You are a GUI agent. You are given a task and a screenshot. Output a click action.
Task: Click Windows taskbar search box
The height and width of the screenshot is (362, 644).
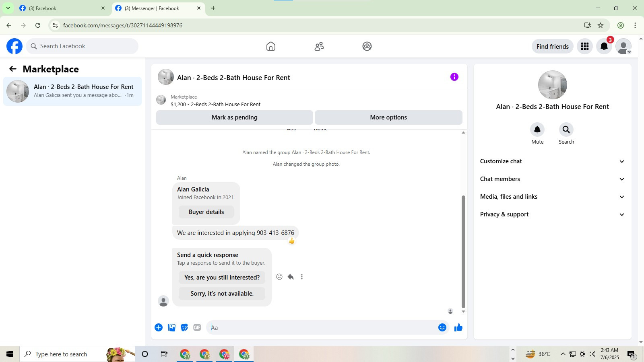tap(77, 354)
